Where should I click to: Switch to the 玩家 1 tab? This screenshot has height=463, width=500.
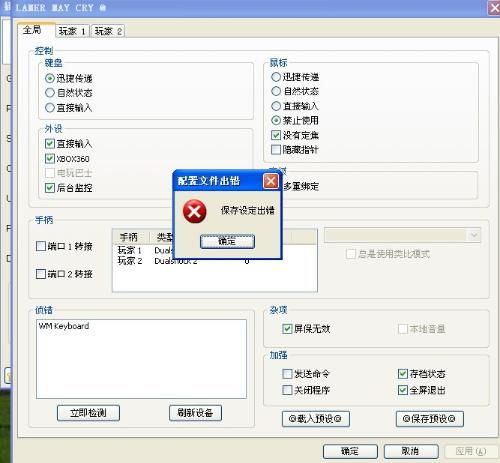72,31
